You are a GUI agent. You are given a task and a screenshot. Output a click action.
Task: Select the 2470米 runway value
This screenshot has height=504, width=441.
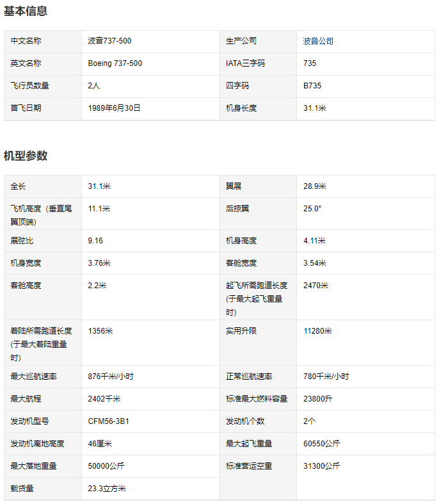click(x=316, y=286)
